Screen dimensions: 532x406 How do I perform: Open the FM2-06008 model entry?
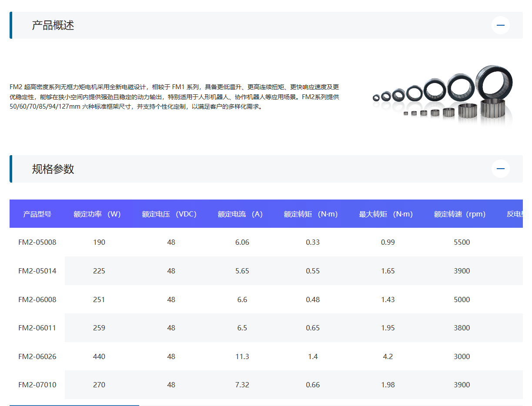click(37, 300)
